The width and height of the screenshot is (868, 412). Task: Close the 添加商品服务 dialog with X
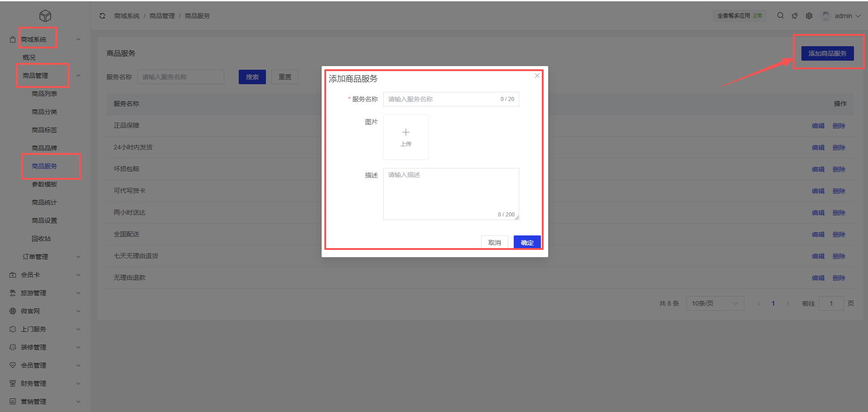[x=537, y=76]
